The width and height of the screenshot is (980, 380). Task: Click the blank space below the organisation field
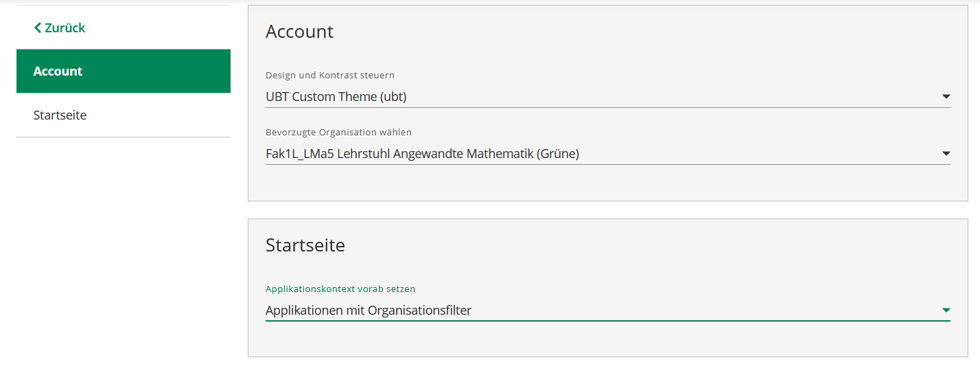[x=607, y=183]
